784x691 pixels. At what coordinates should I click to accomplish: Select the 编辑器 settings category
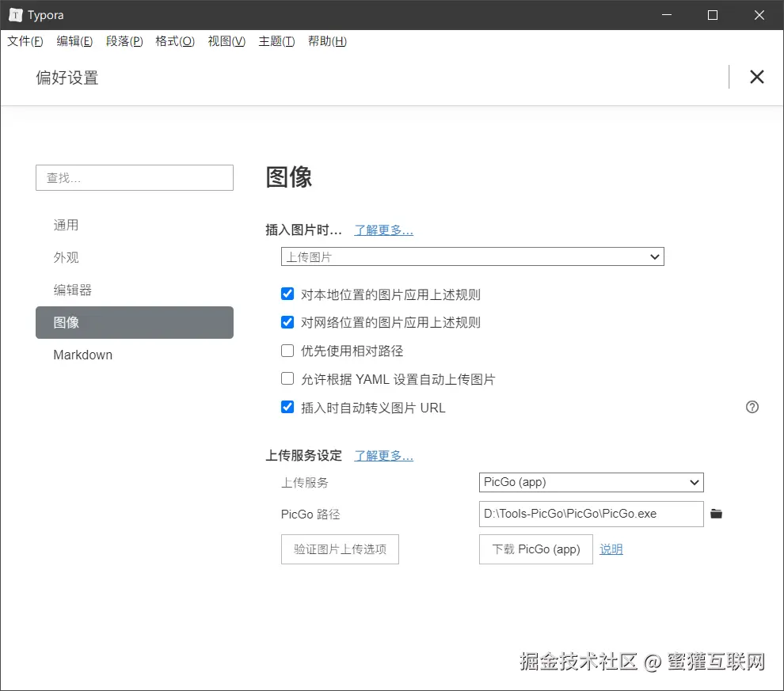(x=135, y=290)
